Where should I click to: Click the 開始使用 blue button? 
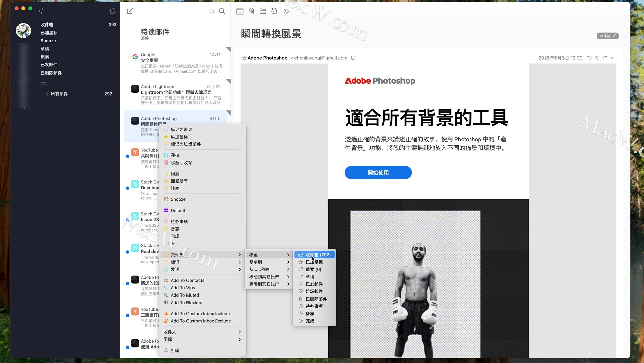pyautogui.click(x=378, y=172)
